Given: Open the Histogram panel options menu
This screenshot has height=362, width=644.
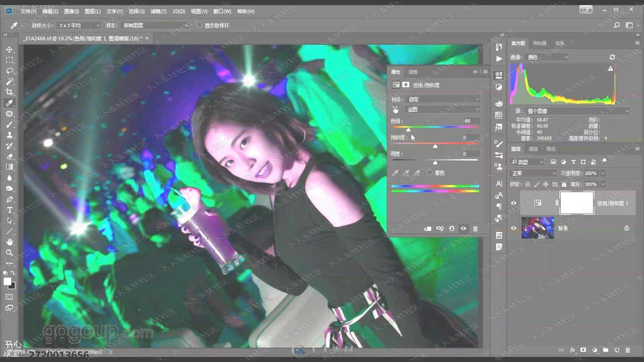Looking at the screenshot, I should click(x=637, y=43).
